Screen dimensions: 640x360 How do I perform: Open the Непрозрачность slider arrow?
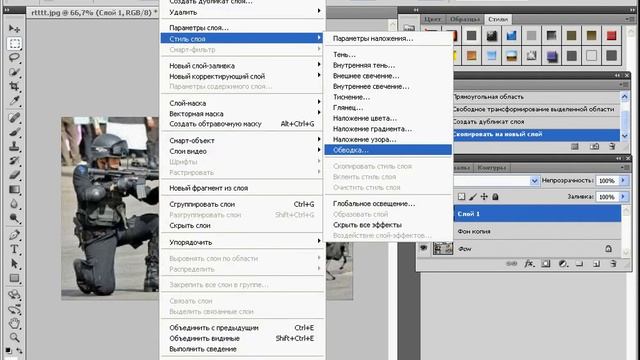[x=623, y=180]
